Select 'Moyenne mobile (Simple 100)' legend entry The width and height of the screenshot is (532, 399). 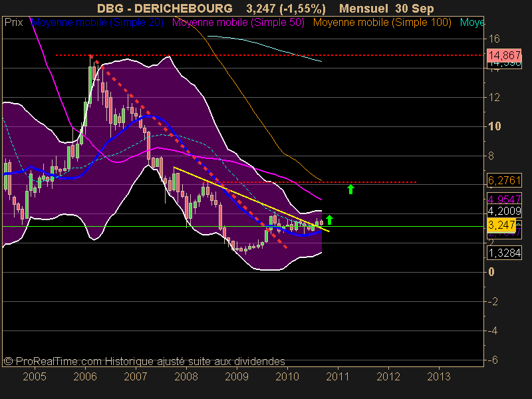coord(382,23)
